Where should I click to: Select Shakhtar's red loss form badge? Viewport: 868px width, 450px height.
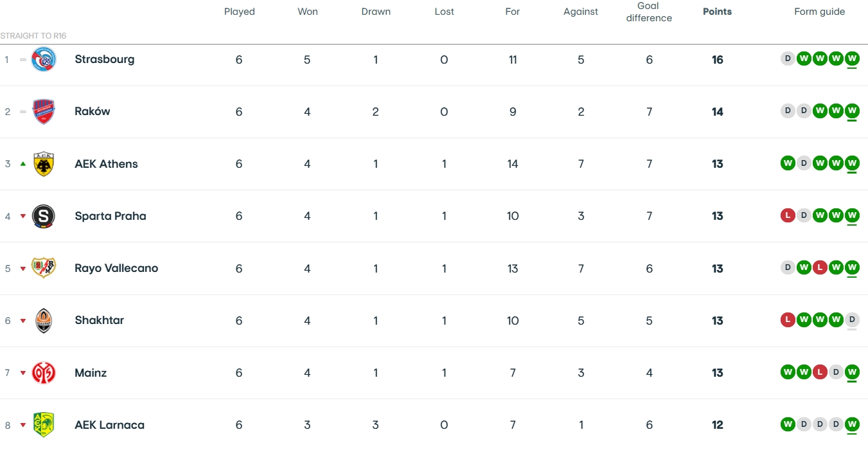pyautogui.click(x=788, y=319)
